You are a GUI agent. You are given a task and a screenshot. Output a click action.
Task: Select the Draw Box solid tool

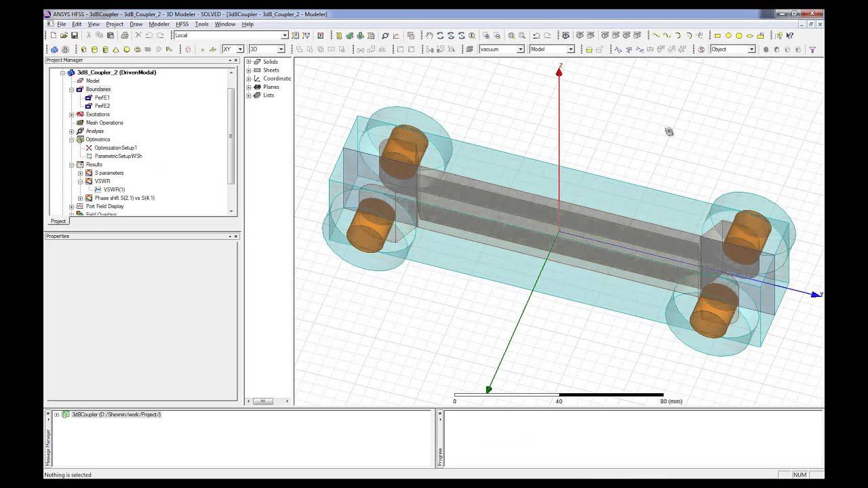point(83,49)
